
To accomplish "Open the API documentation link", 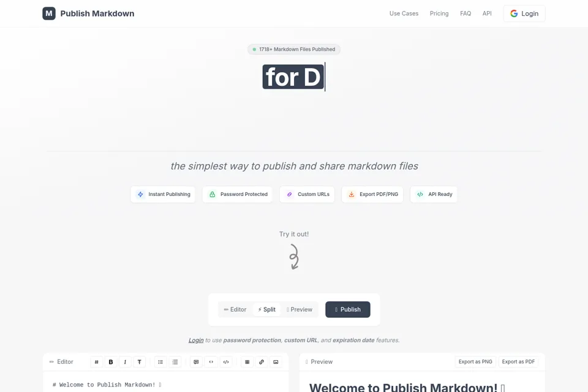I will coord(487,13).
